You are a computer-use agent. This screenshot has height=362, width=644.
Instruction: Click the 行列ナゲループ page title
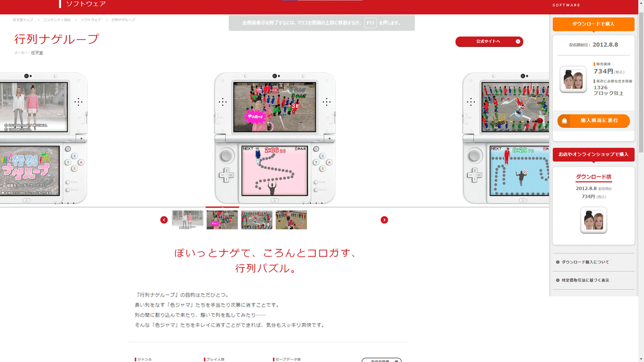pyautogui.click(x=57, y=39)
